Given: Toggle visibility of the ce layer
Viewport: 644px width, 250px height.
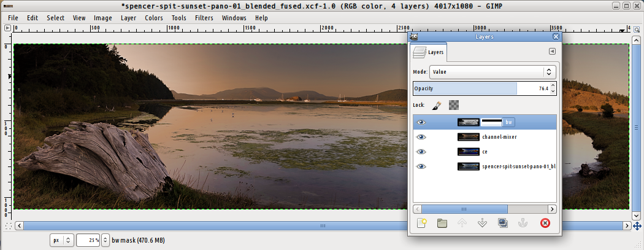Looking at the screenshot, I should click(421, 151).
